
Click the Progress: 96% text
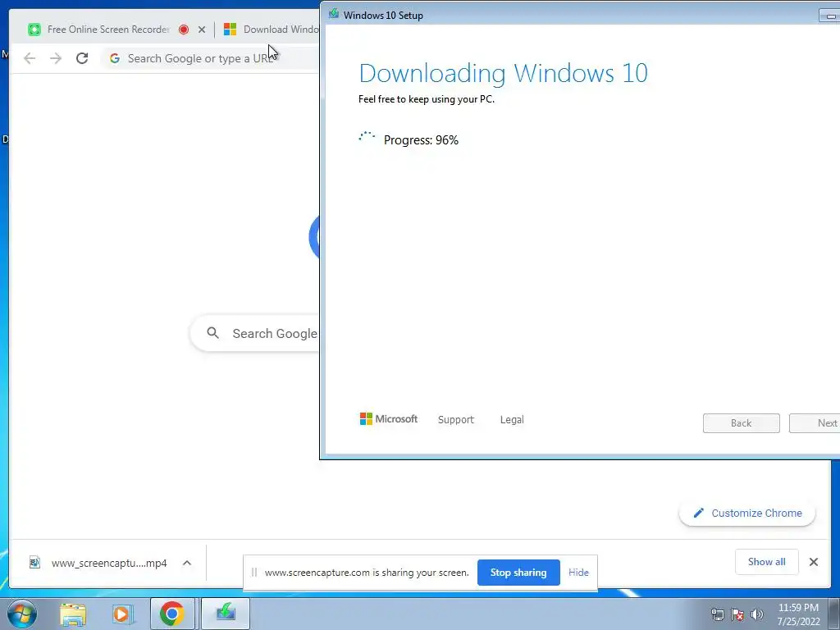[x=421, y=140]
